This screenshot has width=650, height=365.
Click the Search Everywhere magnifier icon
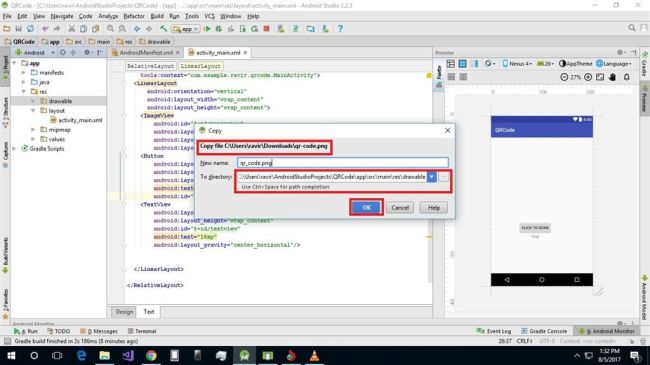[632, 28]
